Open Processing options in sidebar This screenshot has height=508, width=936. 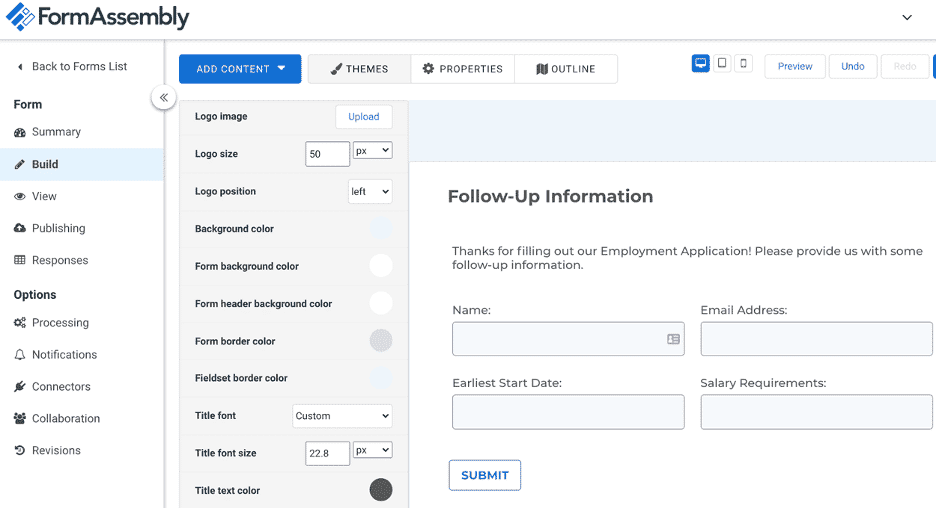pos(60,323)
